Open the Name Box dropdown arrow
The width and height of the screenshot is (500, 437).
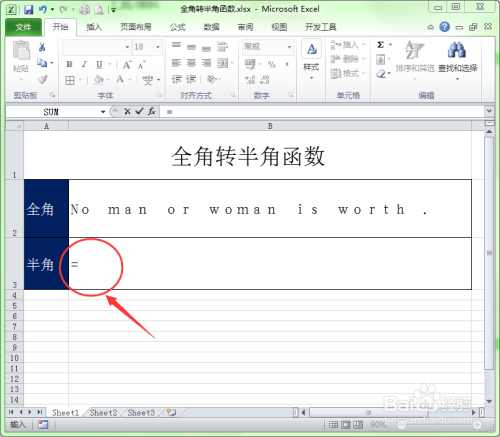(103, 112)
